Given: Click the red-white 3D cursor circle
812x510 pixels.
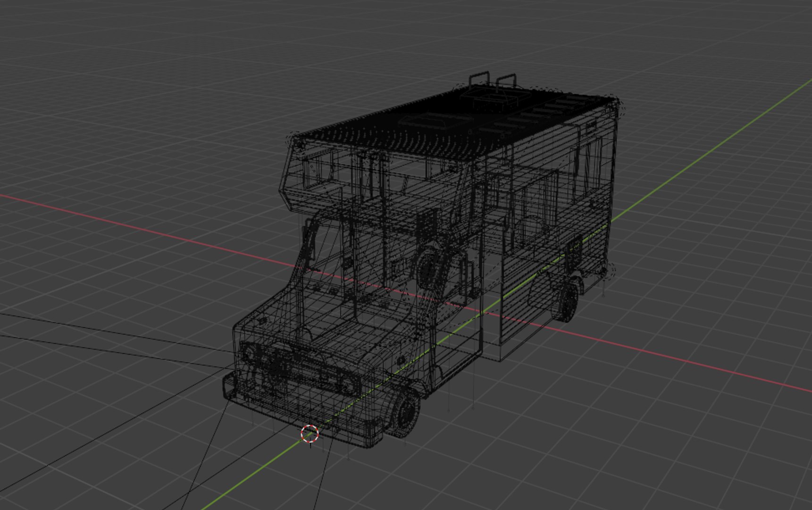Looking at the screenshot, I should pyautogui.click(x=310, y=433).
